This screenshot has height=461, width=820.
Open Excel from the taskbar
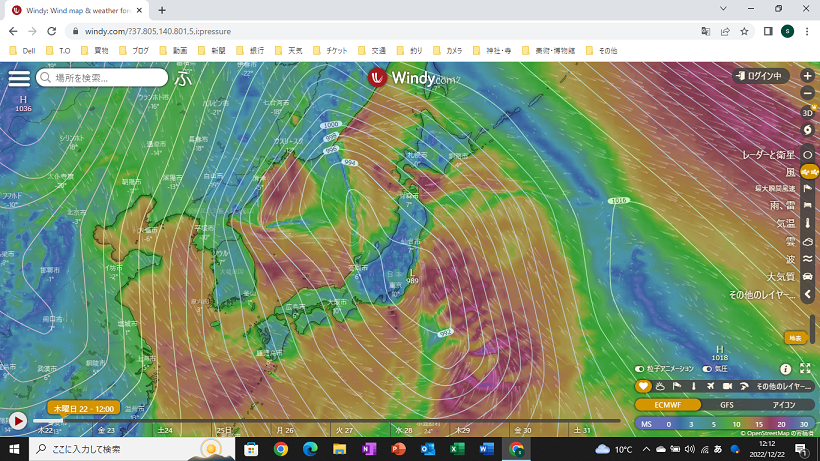click(458, 449)
